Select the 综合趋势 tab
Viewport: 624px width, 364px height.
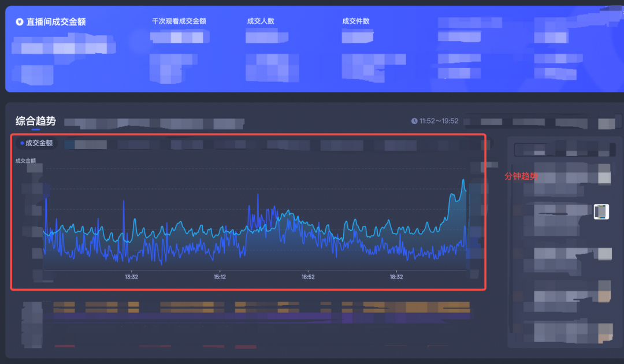pyautogui.click(x=36, y=121)
